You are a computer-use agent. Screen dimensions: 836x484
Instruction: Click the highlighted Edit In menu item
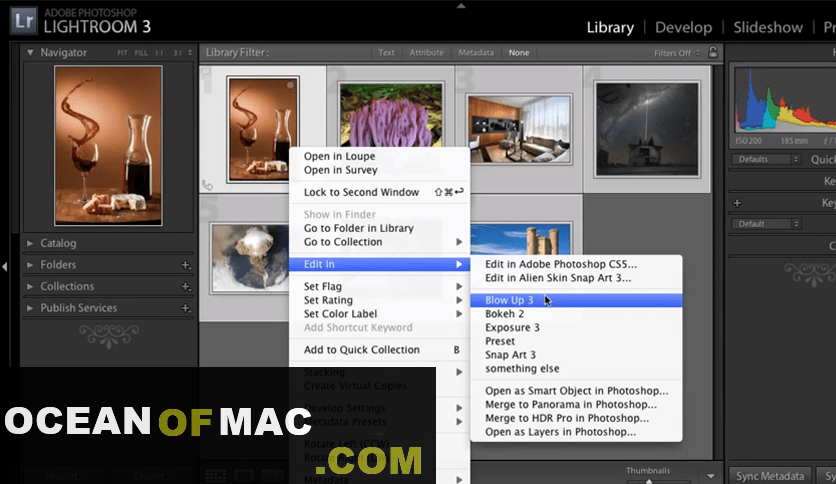[x=379, y=264]
